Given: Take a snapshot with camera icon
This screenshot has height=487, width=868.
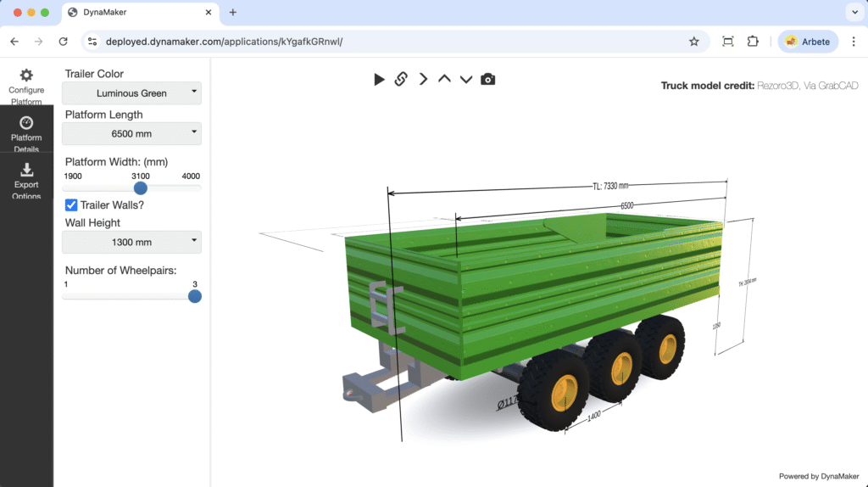Looking at the screenshot, I should click(487, 79).
